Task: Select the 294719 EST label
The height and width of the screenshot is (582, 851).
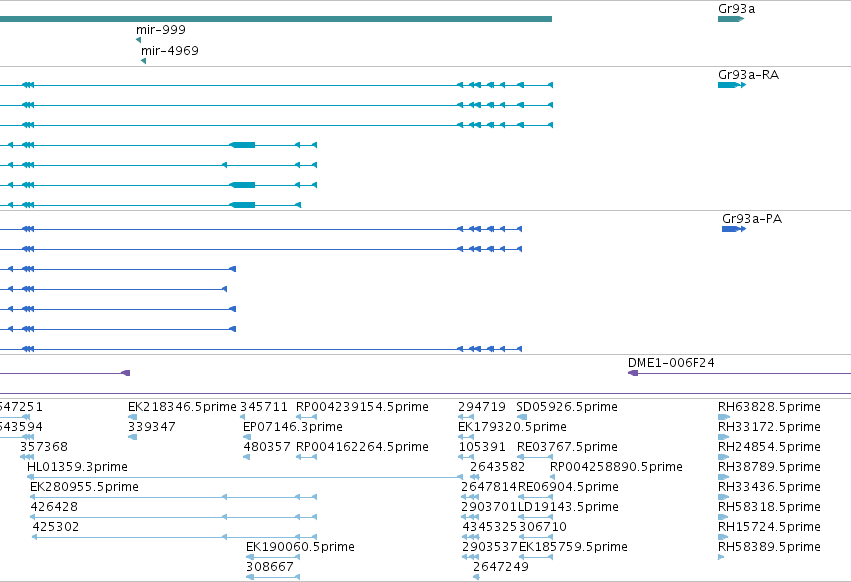Action: pyautogui.click(x=482, y=407)
